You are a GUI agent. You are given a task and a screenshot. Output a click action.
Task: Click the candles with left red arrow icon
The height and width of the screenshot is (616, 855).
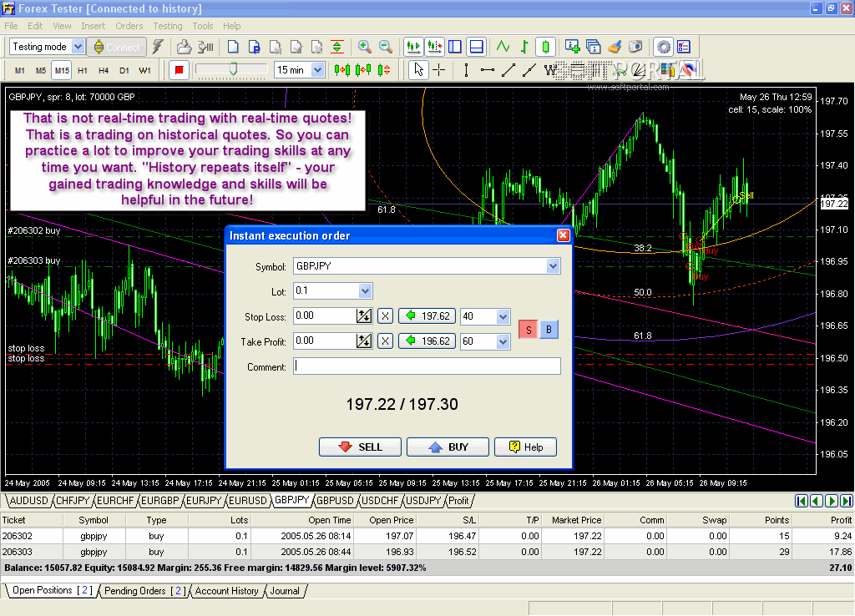pos(341,70)
